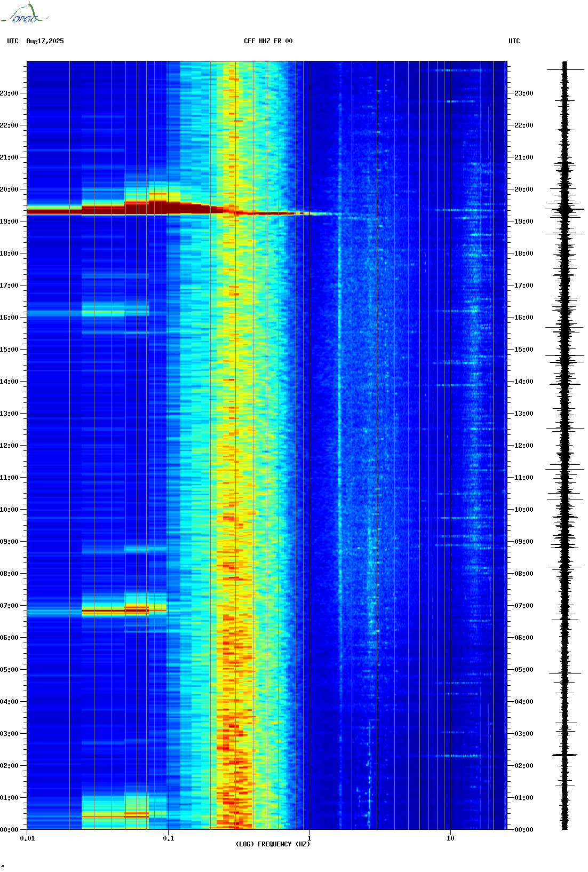Click '16:00' on the right time axis
Image resolution: width=588 pixels, height=872 pixels.
click(x=524, y=318)
